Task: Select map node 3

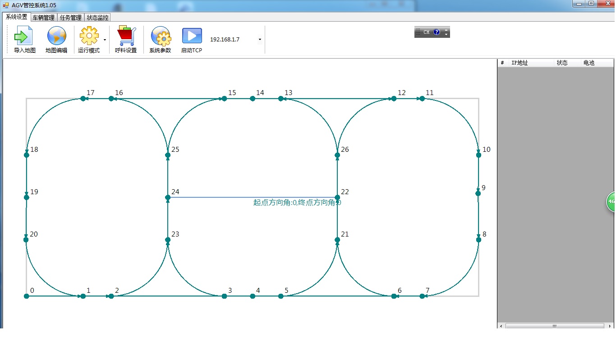Action: [x=224, y=296]
